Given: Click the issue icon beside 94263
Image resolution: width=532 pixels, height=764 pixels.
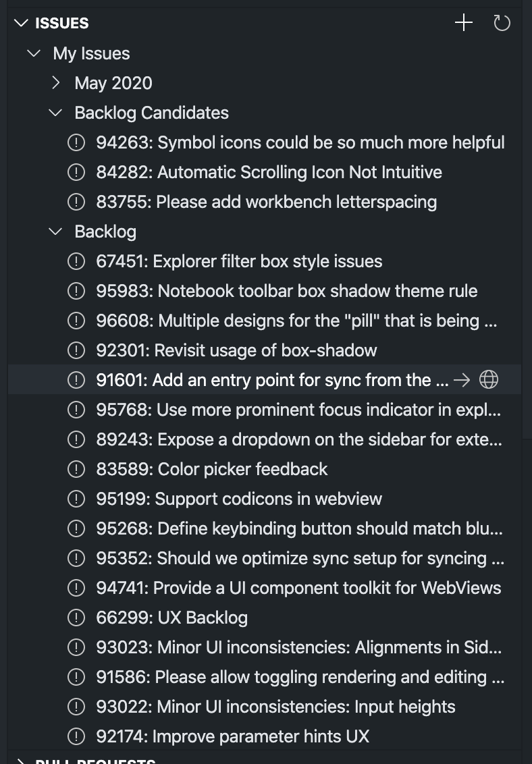Looking at the screenshot, I should pyautogui.click(x=76, y=142).
